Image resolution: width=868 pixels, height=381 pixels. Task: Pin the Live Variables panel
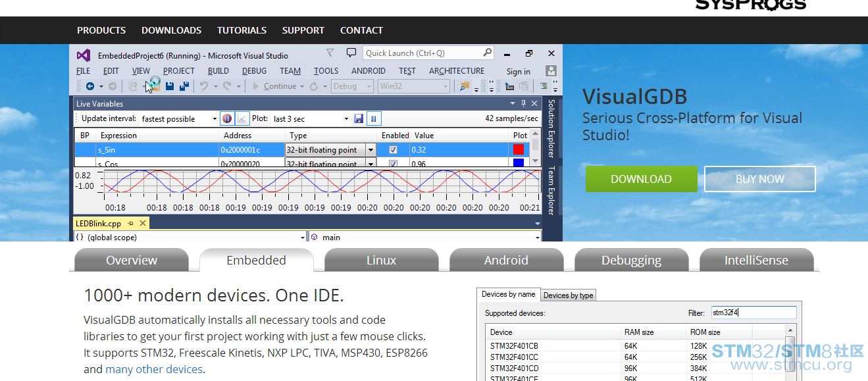pyautogui.click(x=524, y=103)
